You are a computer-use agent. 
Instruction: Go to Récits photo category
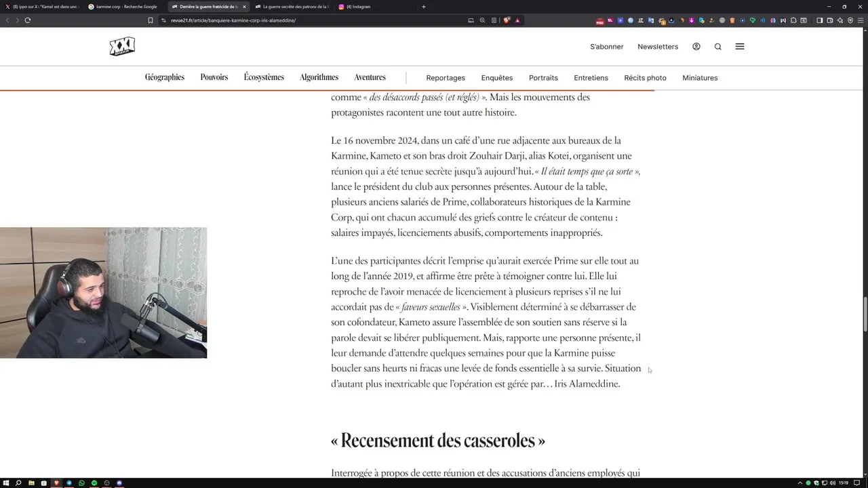[x=645, y=78]
